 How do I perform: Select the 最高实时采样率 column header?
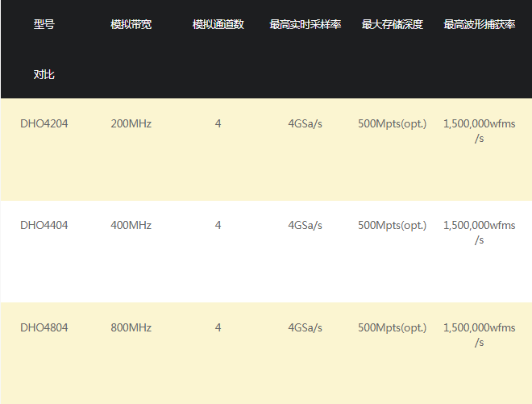(305, 24)
